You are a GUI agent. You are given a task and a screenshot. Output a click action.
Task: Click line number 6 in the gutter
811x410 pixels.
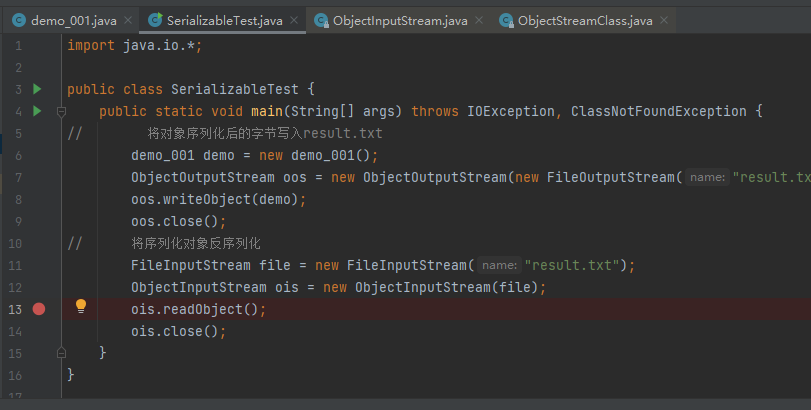[x=19, y=156]
